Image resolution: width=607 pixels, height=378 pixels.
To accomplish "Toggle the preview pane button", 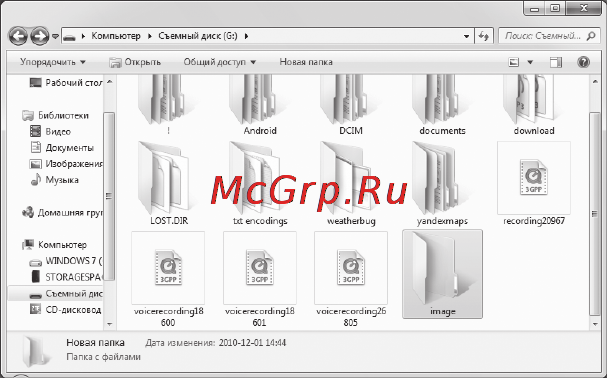I will 556,62.
